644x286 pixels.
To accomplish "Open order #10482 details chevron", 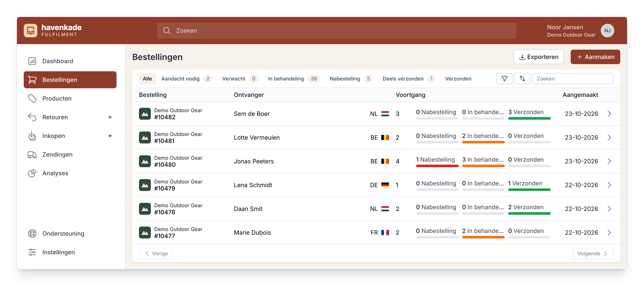I will 609,114.
